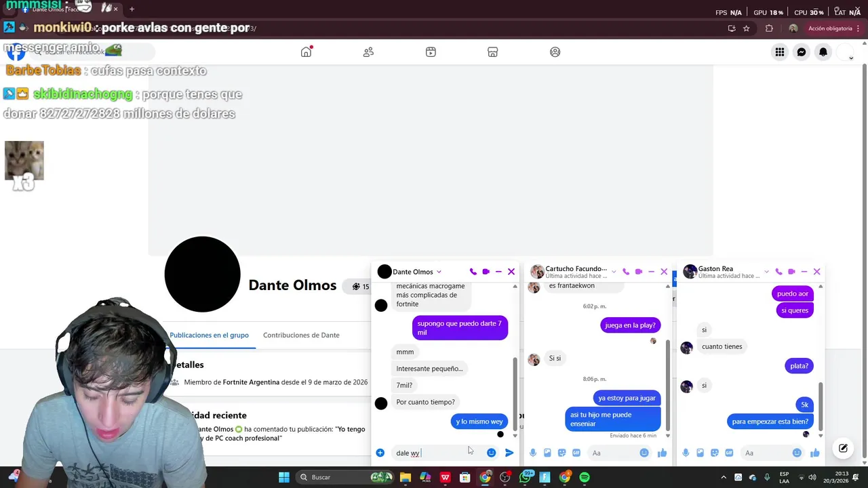Open the Marketplace icon
Screen dimensions: 868x488
point(493,52)
